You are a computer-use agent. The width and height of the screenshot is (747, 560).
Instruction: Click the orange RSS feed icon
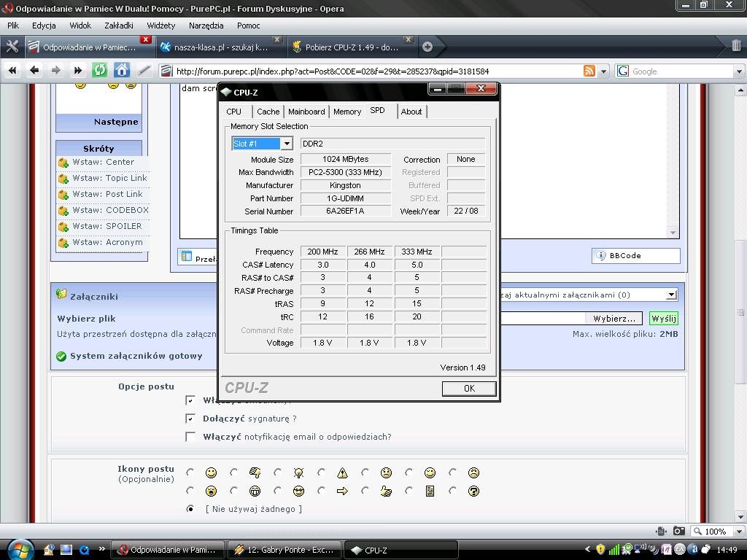pyautogui.click(x=589, y=71)
